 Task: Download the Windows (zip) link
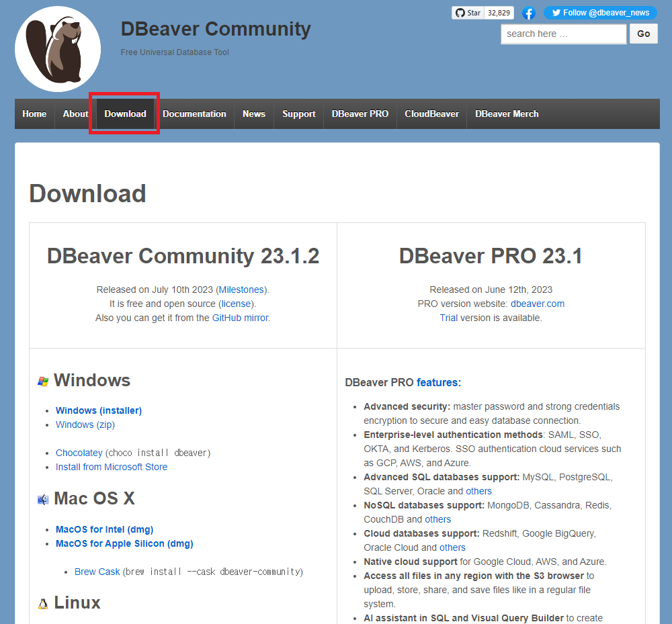pyautogui.click(x=85, y=425)
